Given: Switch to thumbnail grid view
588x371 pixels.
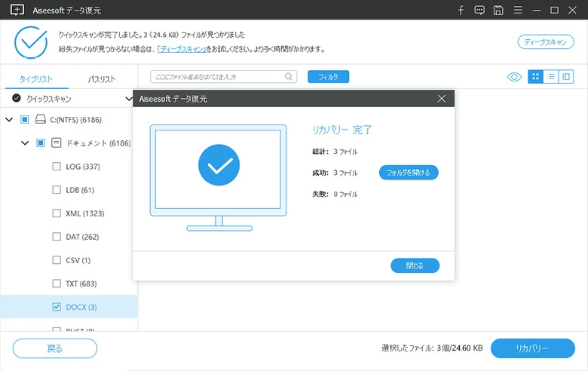Looking at the screenshot, I should point(535,76).
